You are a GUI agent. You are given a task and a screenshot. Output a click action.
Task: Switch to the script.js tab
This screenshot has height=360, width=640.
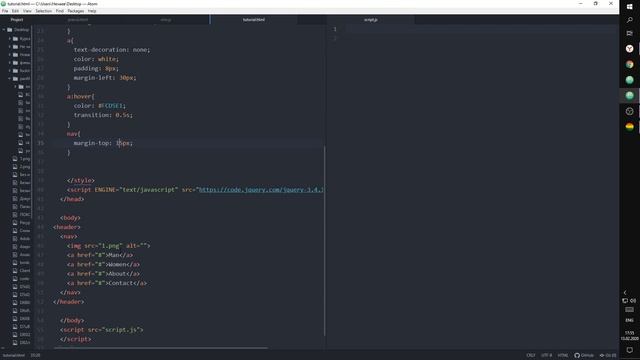pos(371,20)
